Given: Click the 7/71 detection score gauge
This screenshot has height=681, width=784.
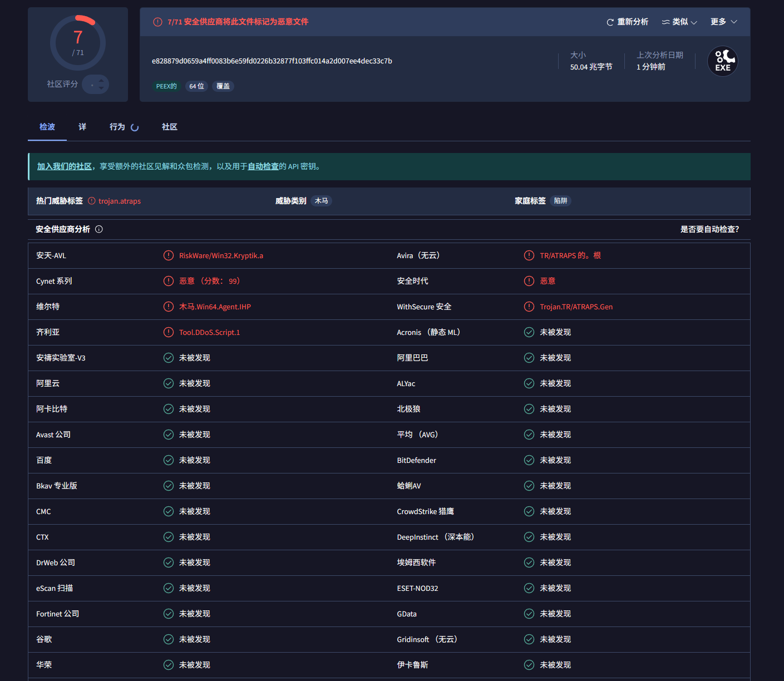Looking at the screenshot, I should [78, 43].
